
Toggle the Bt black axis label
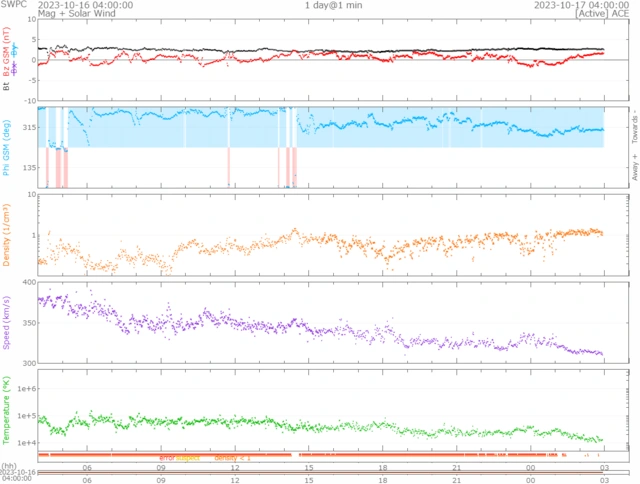click(9, 87)
